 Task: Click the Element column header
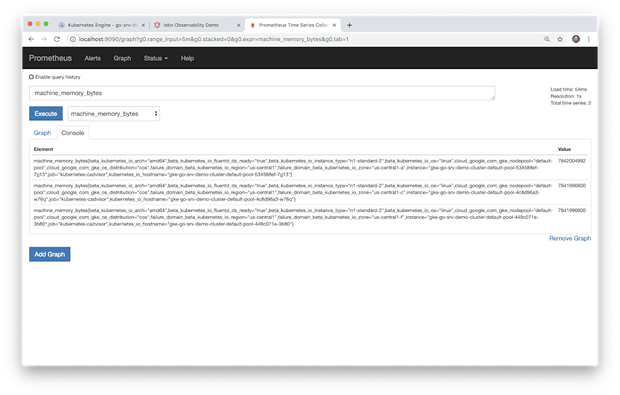[x=43, y=149]
